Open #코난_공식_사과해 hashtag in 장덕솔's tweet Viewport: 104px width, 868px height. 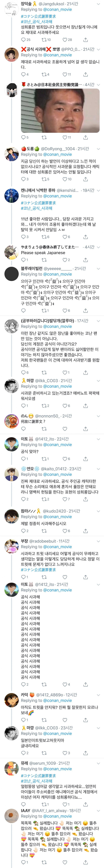[x=36, y=22]
